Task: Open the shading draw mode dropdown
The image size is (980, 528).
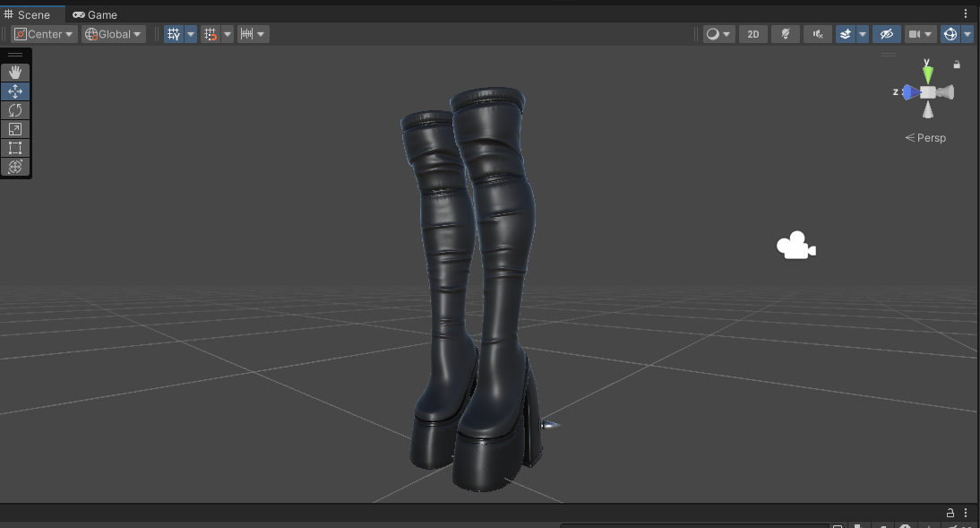Action: [718, 34]
